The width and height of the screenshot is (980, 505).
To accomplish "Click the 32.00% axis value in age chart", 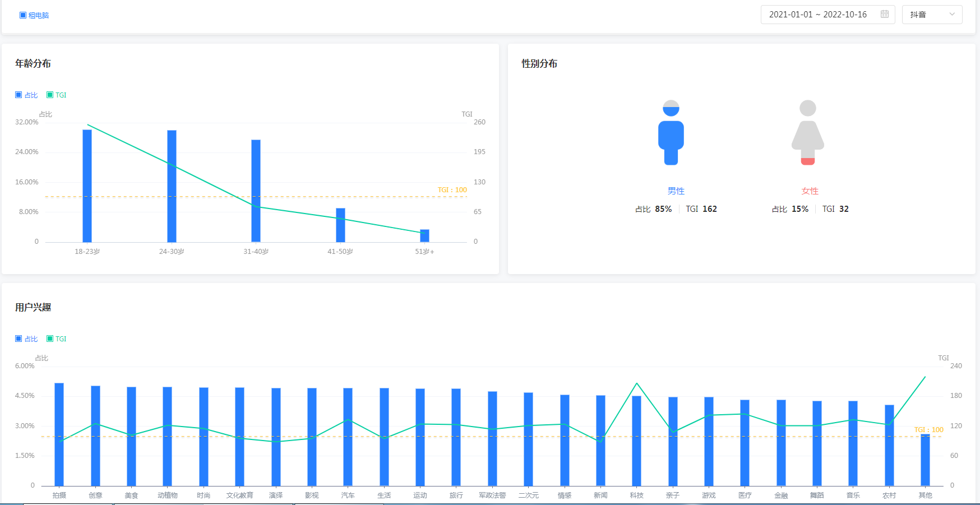I will pos(27,122).
